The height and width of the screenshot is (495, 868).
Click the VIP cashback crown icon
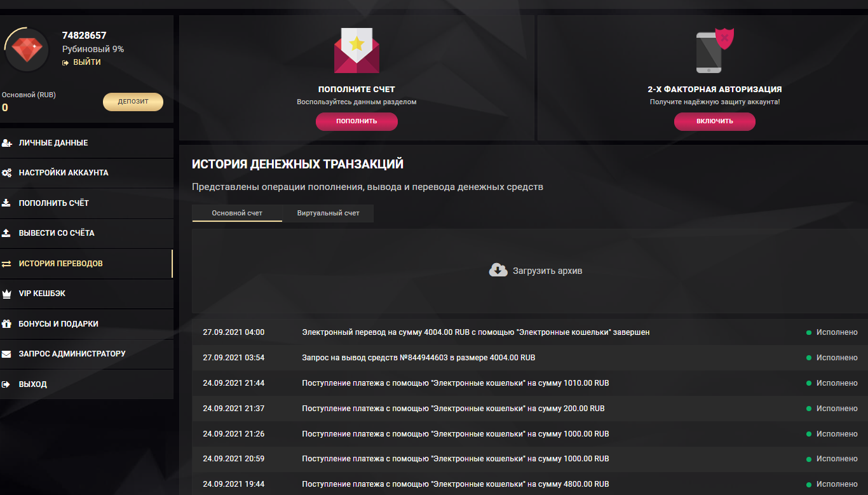point(7,294)
